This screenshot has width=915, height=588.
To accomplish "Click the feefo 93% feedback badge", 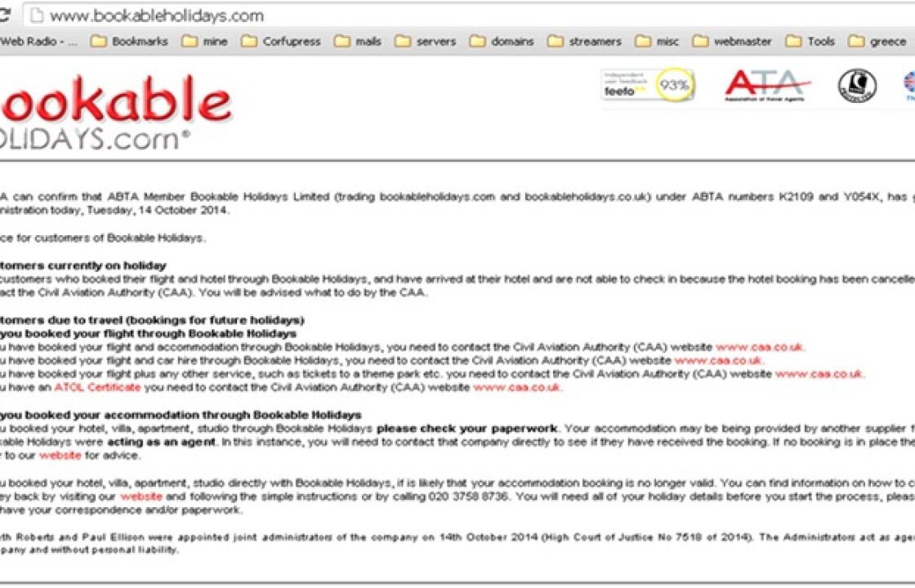I will [x=648, y=85].
